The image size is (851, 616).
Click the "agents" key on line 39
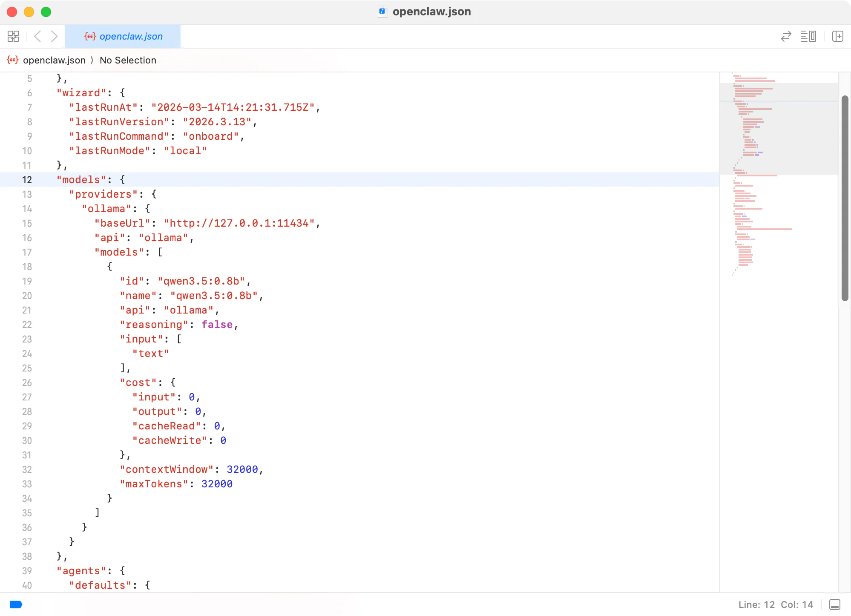point(81,571)
